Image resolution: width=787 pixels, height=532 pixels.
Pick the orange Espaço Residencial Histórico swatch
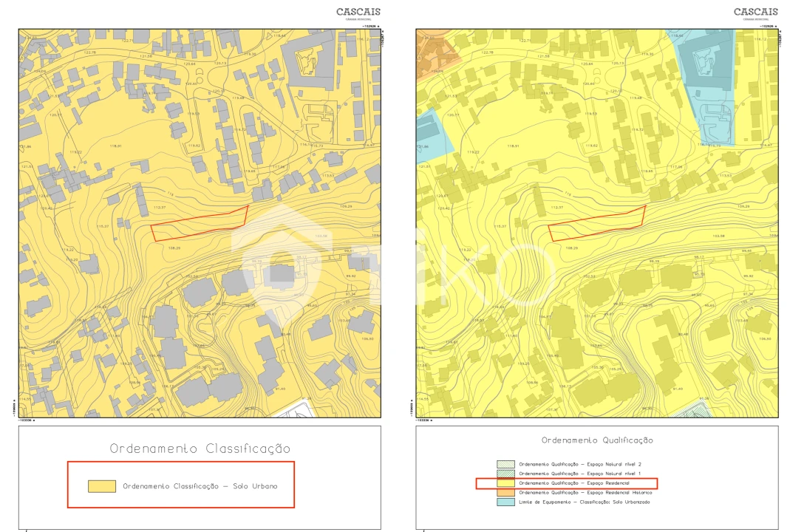click(505, 493)
